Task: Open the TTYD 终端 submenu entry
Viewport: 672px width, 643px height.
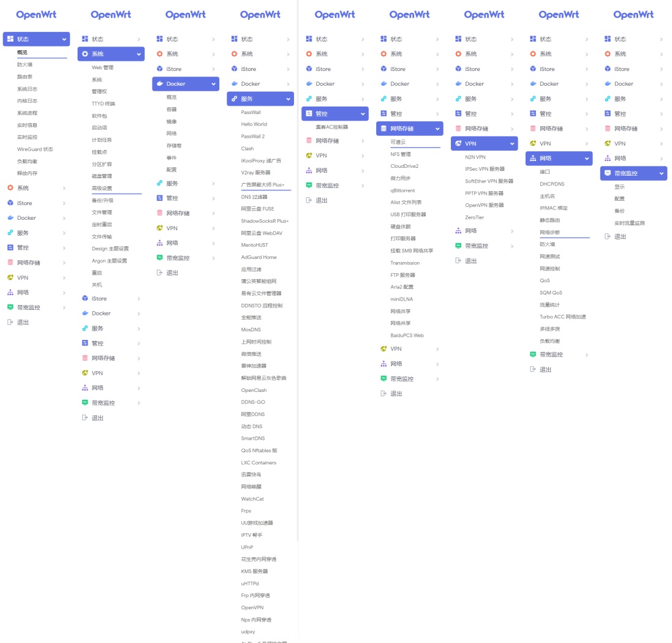Action: [x=103, y=103]
